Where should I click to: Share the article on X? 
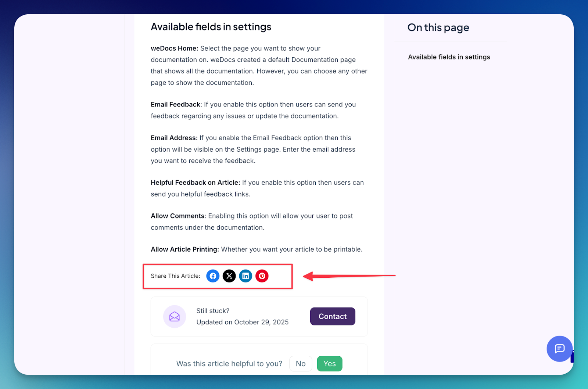pyautogui.click(x=229, y=276)
